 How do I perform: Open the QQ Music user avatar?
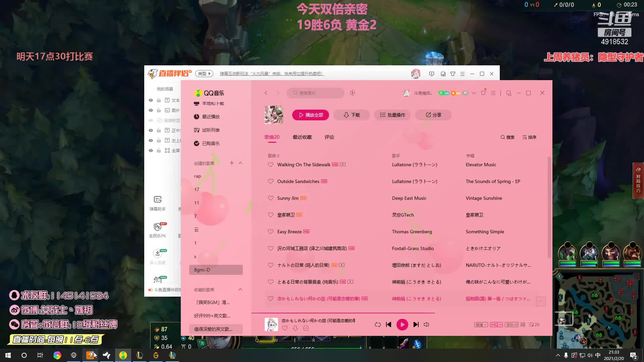pos(407,93)
